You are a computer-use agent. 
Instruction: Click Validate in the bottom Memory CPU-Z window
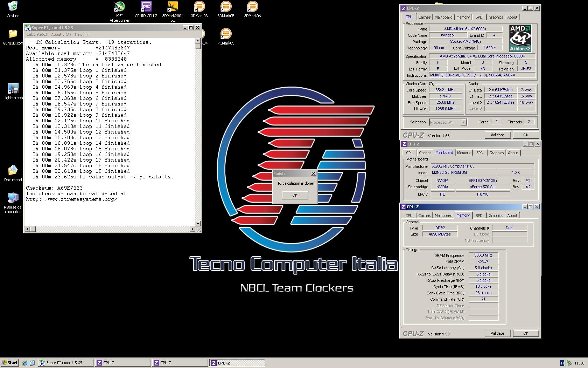(497, 333)
